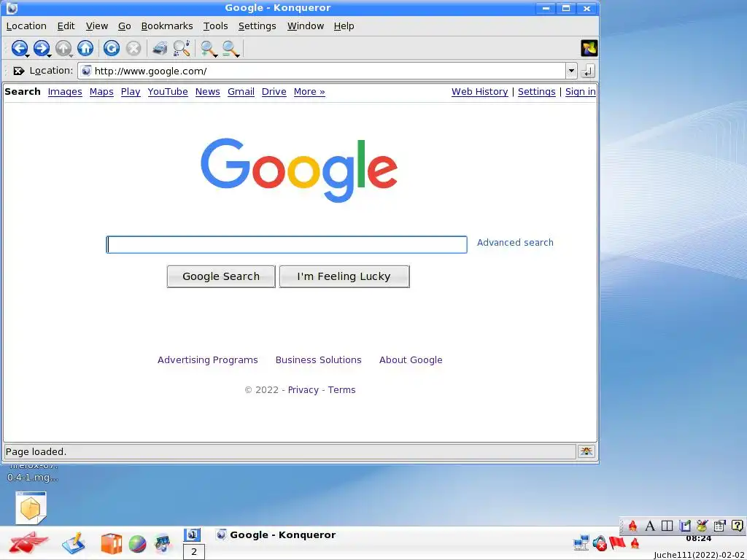Click the help question mark icon in floating toolbar
This screenshot has height=560, width=747.
737,526
